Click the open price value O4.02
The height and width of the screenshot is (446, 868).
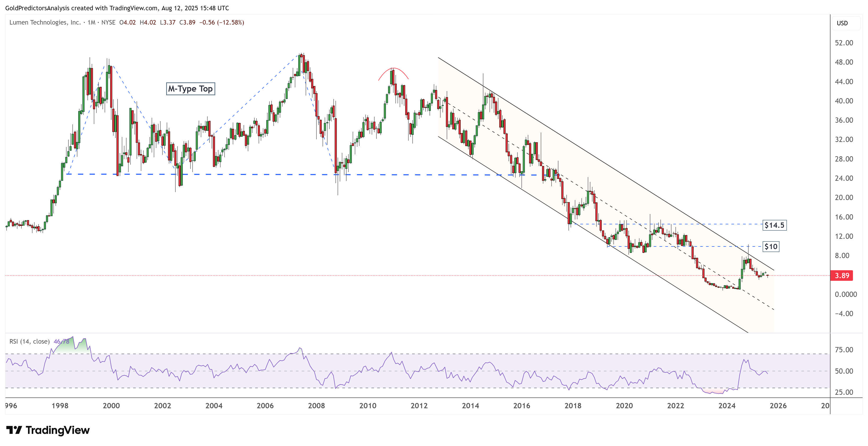click(x=127, y=22)
